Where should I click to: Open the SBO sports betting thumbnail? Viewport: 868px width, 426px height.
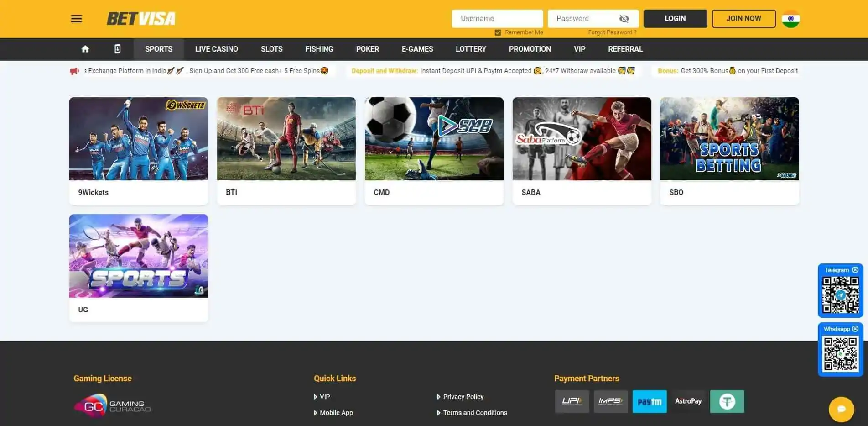pyautogui.click(x=730, y=139)
